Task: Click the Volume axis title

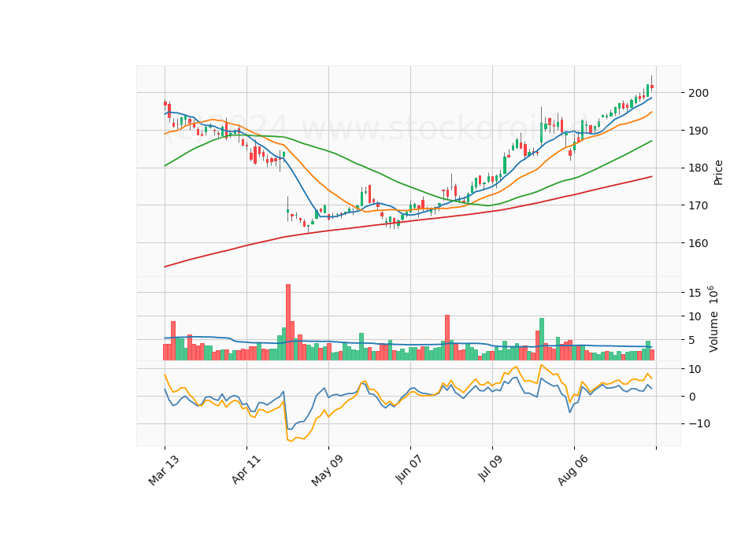Action: pyautogui.click(x=713, y=319)
